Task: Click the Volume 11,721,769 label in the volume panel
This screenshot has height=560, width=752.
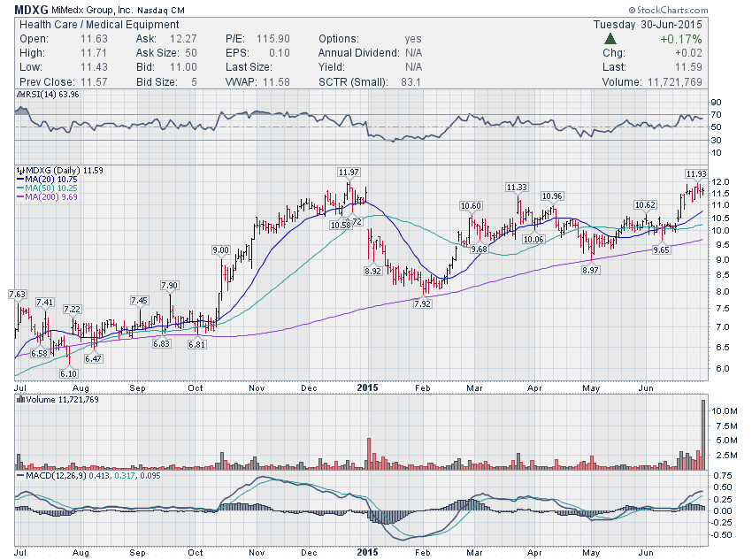Action: 62,399
